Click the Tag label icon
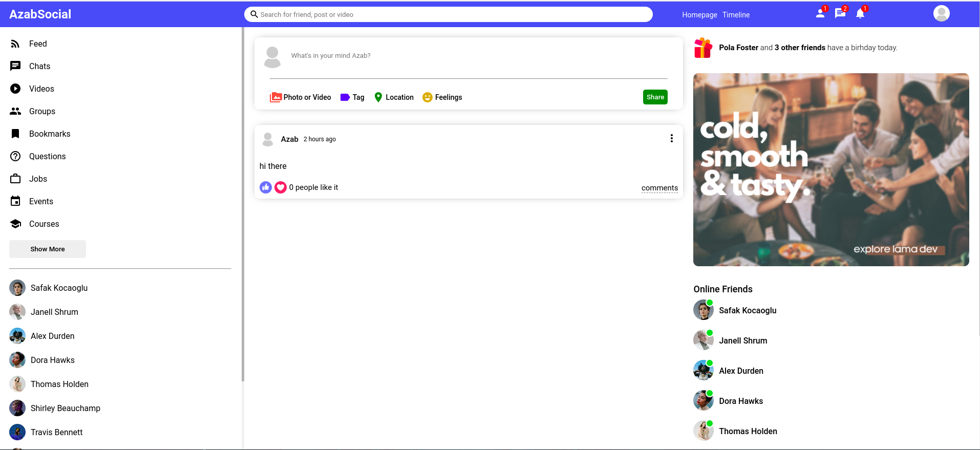 coord(345,97)
